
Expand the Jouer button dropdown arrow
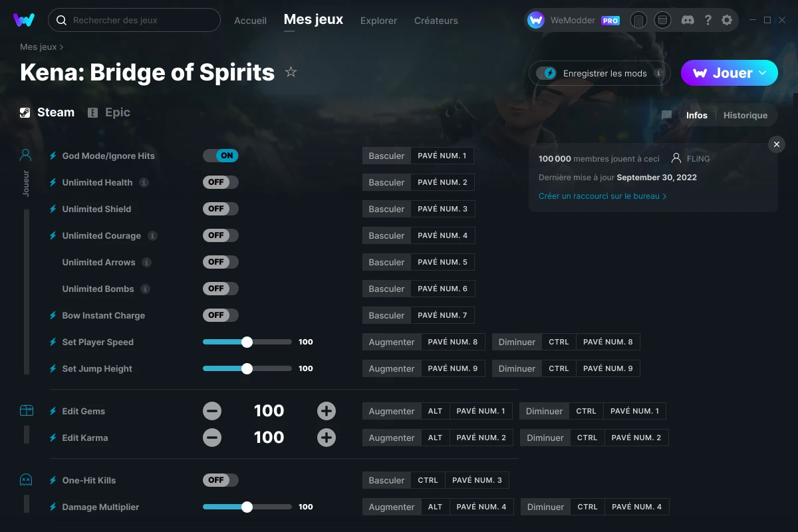coord(763,73)
